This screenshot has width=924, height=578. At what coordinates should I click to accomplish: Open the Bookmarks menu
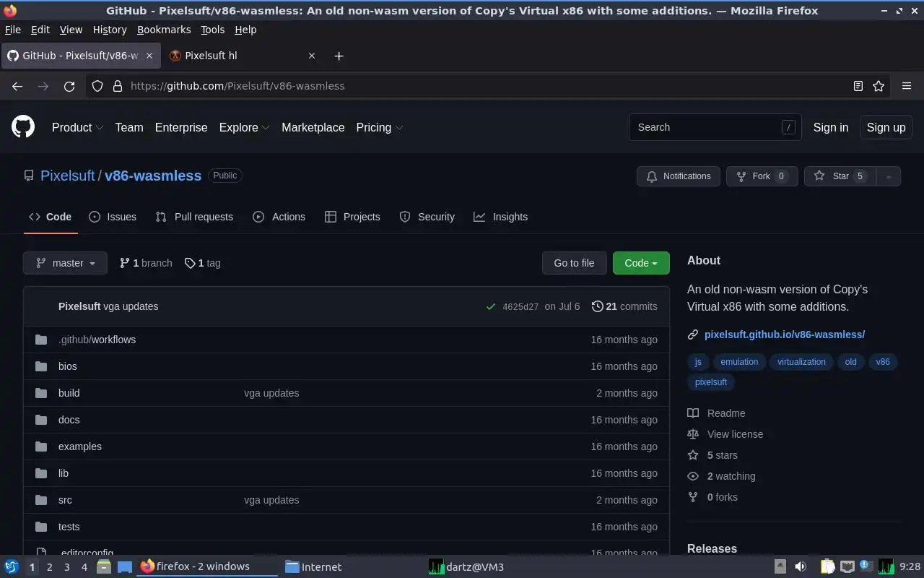coord(164,30)
